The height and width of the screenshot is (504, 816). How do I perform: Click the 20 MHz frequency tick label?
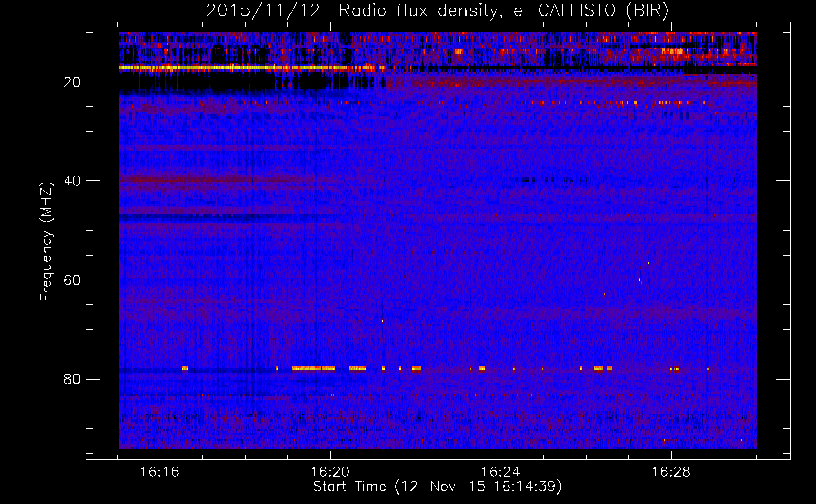[x=72, y=82]
